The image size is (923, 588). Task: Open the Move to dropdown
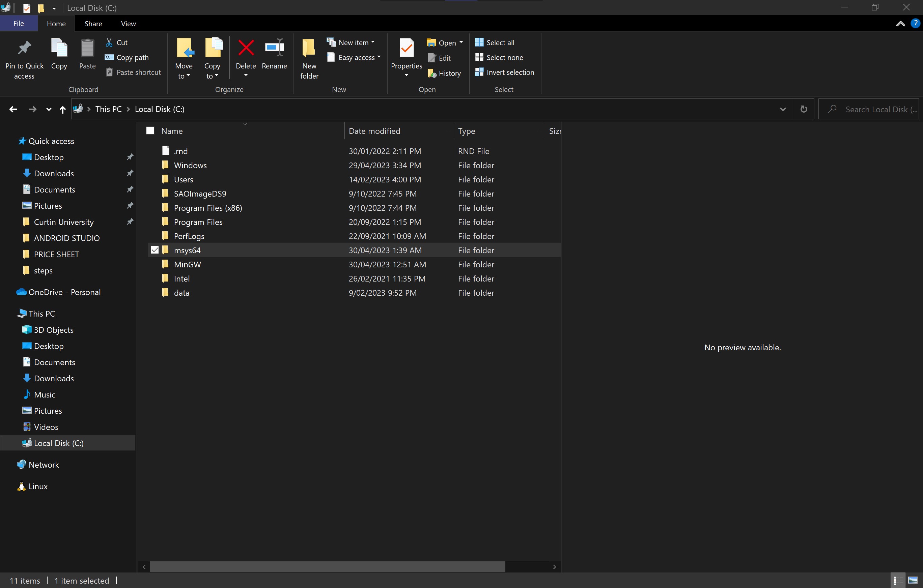click(184, 71)
